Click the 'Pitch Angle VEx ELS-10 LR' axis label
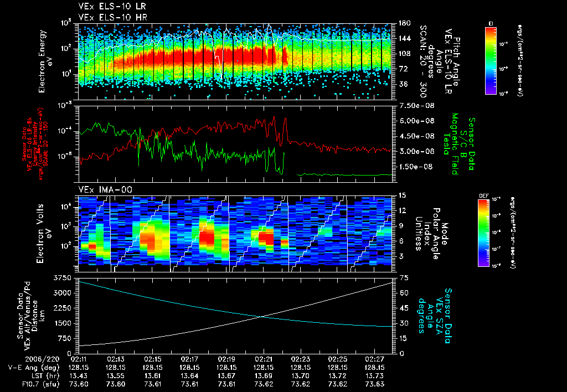 tap(445, 61)
